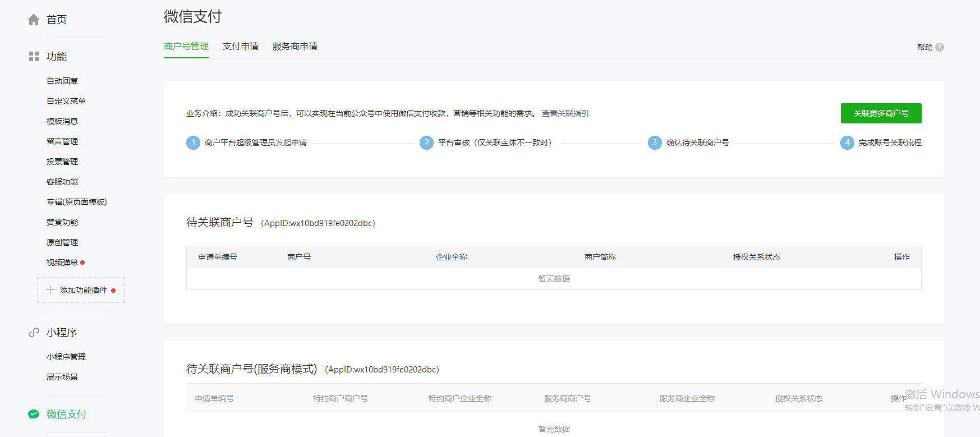Image resolution: width=980 pixels, height=437 pixels.
Task: Select 视频弹幕 in the sidebar
Action: point(62,263)
